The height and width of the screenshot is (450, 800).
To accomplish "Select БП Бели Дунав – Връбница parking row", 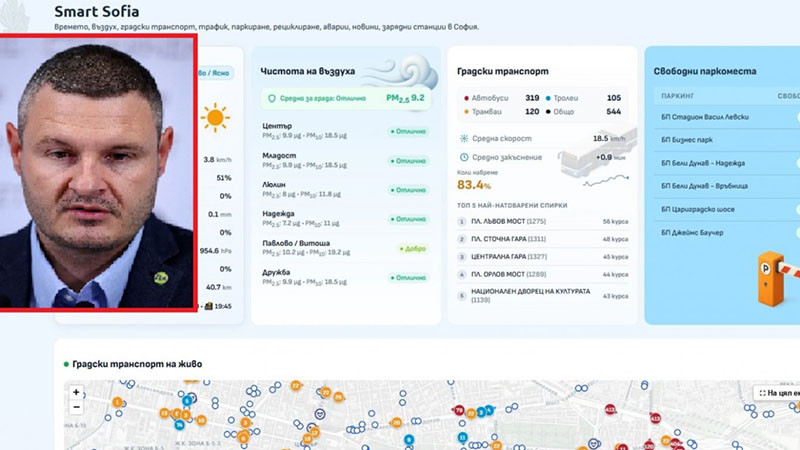I will pos(727,186).
